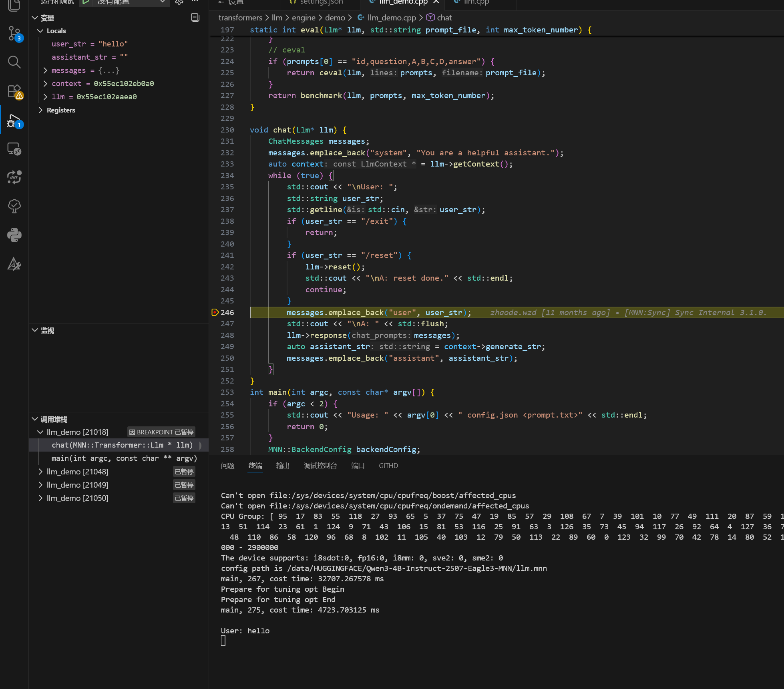Open the Search sidebar icon
The image size is (784, 689).
pyautogui.click(x=14, y=62)
